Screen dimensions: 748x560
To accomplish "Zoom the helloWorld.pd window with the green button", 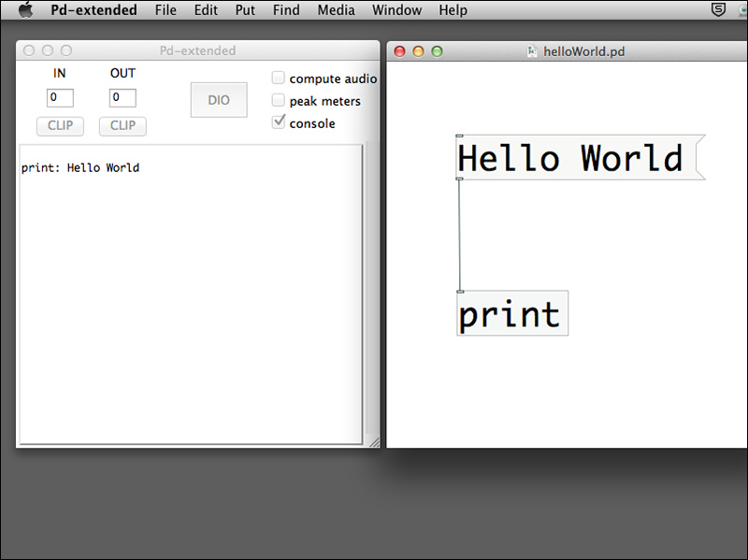I will coord(437,51).
